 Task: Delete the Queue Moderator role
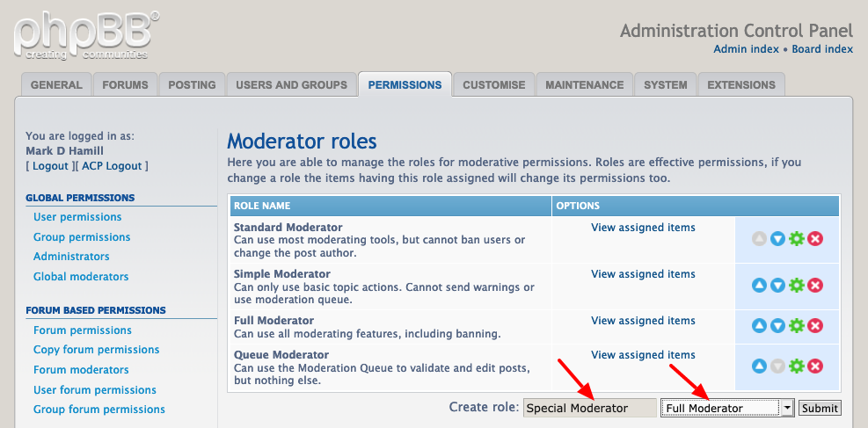(815, 366)
